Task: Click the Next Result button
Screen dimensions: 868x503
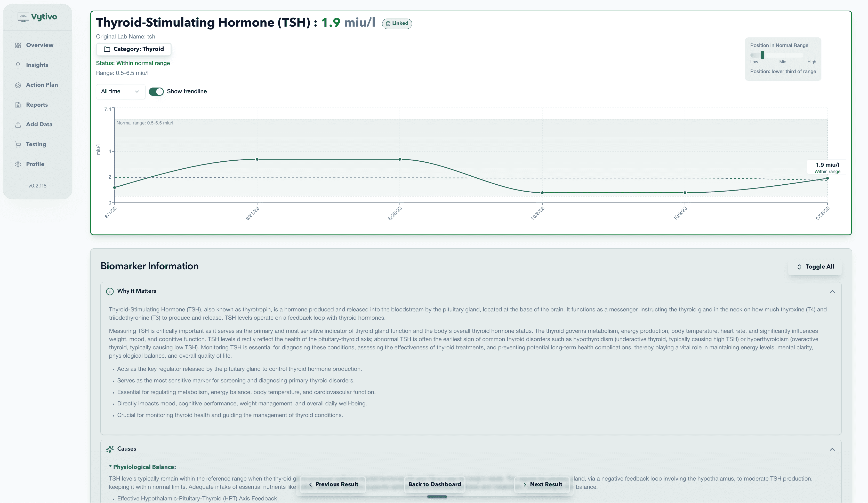Action: pos(542,484)
